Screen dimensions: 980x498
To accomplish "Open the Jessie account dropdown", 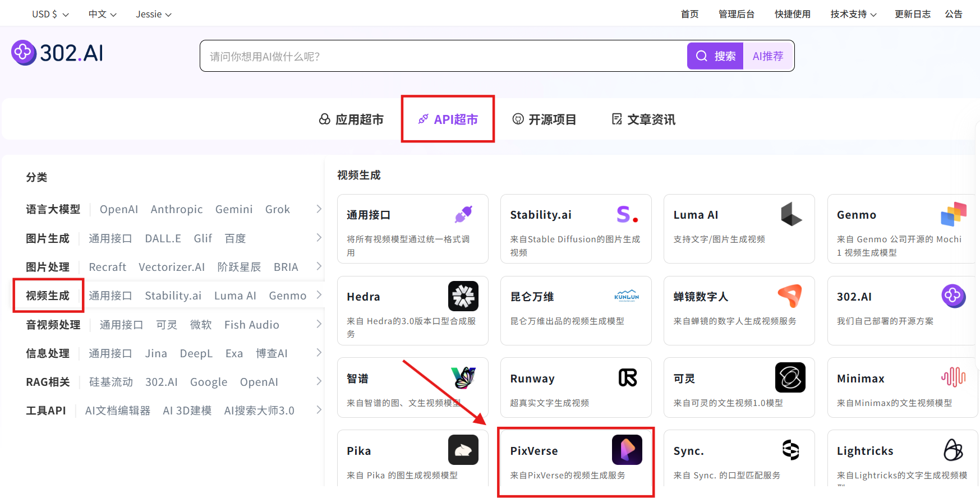I will coord(154,14).
